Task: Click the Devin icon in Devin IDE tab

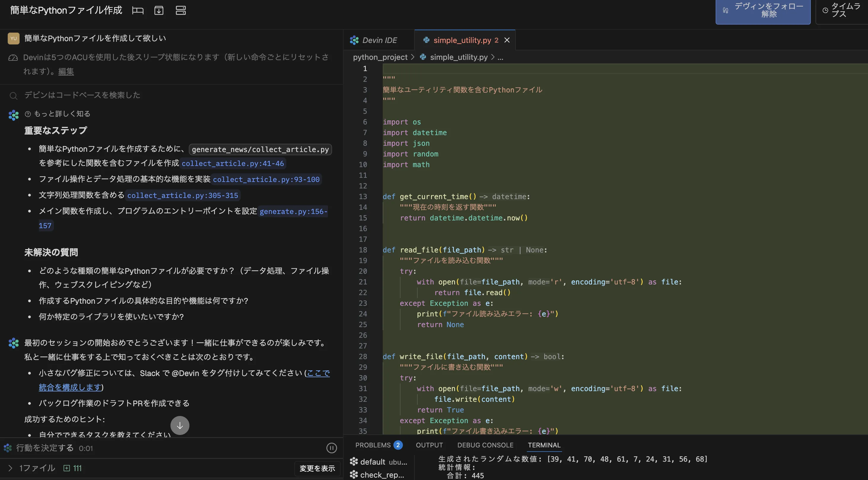Action: [354, 40]
